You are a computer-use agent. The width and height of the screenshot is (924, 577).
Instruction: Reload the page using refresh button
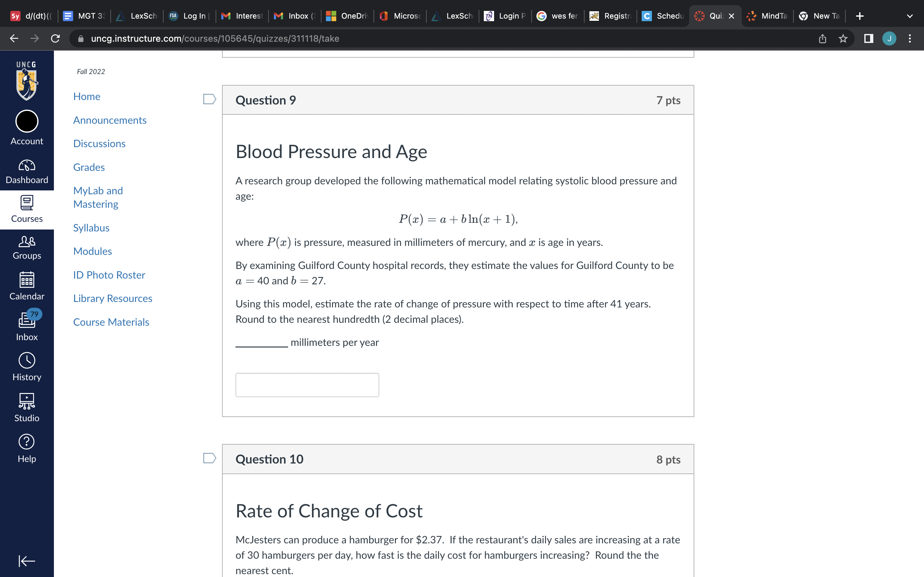point(56,38)
